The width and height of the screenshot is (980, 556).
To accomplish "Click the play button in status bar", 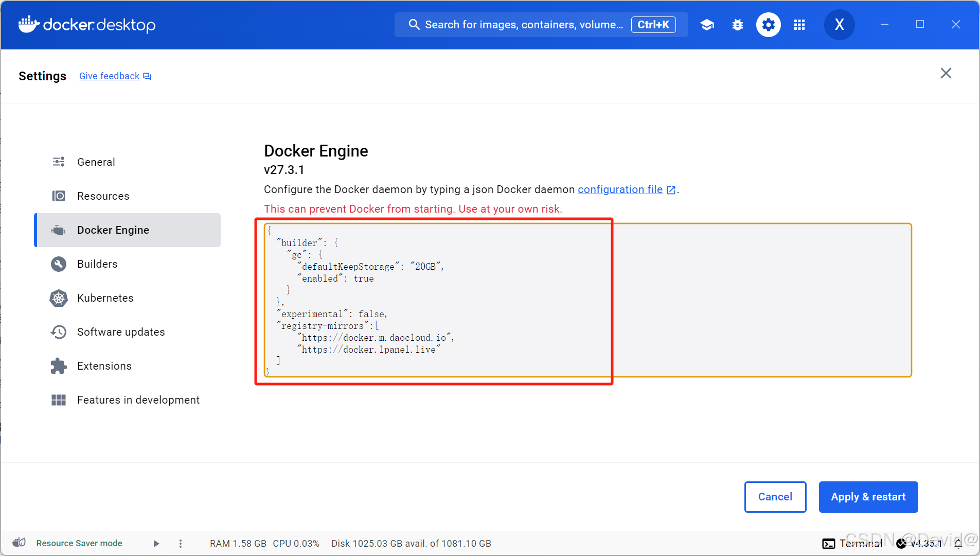I will (x=156, y=544).
